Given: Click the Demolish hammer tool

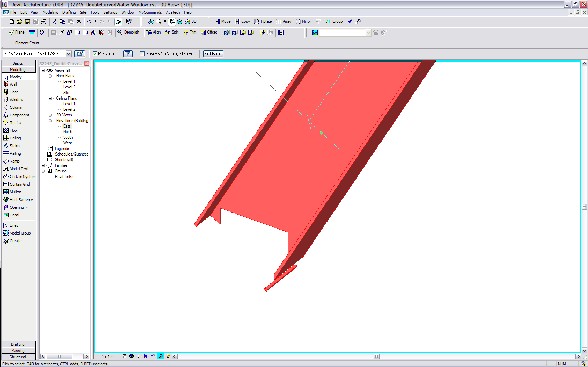Looking at the screenshot, I should point(128,33).
